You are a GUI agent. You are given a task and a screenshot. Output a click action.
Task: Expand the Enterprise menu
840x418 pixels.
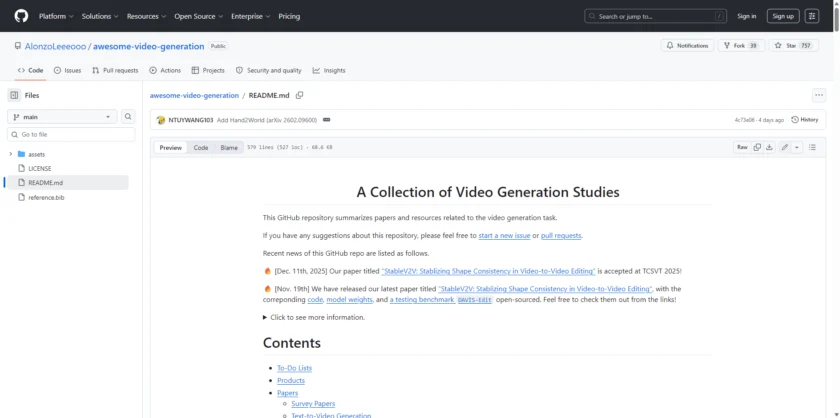250,16
